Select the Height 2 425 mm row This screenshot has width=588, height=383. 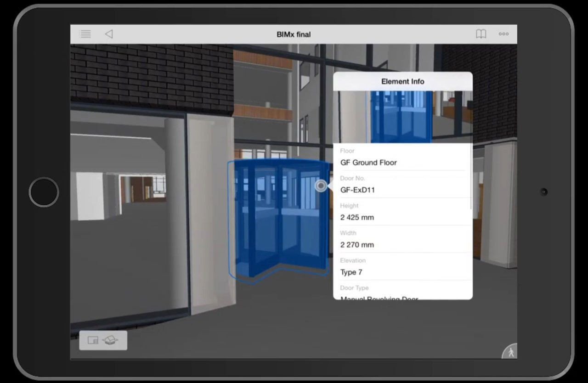point(403,212)
